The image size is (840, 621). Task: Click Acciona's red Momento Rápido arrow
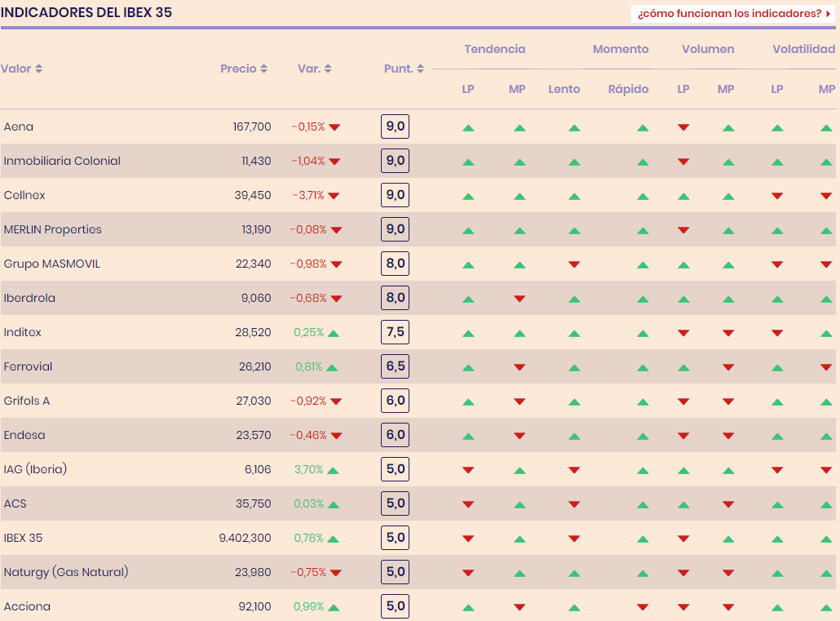tap(643, 607)
